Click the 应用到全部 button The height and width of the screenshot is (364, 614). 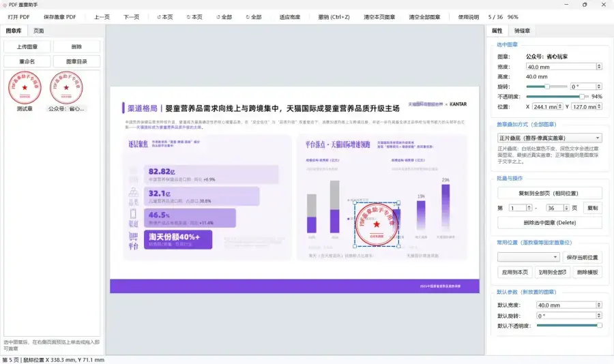coord(552,272)
